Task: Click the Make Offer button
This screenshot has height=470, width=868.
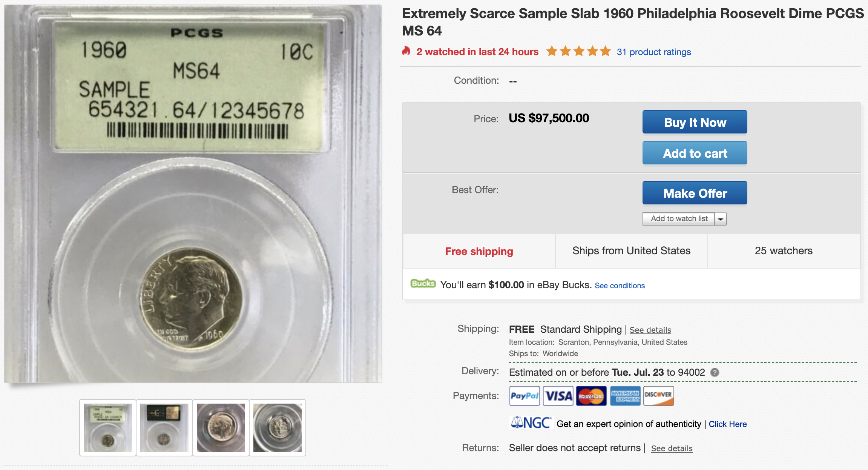Action: pyautogui.click(x=695, y=193)
